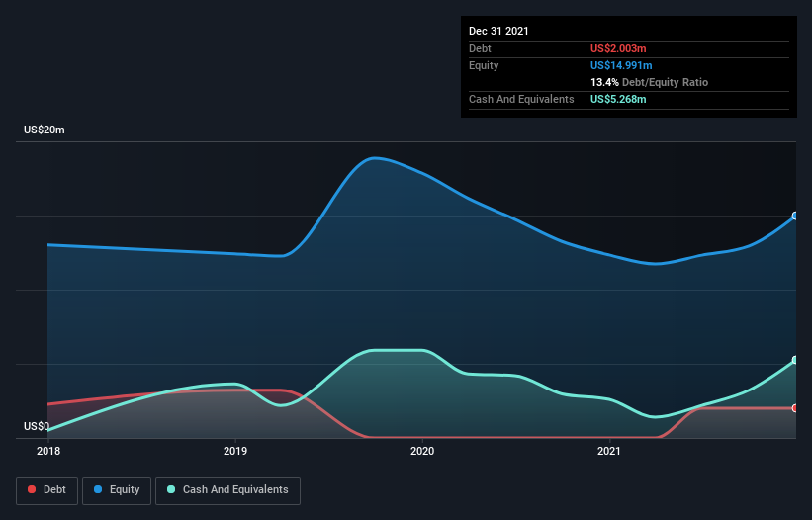Click the 2020 axis label
The width and height of the screenshot is (812, 520).
[x=422, y=451]
